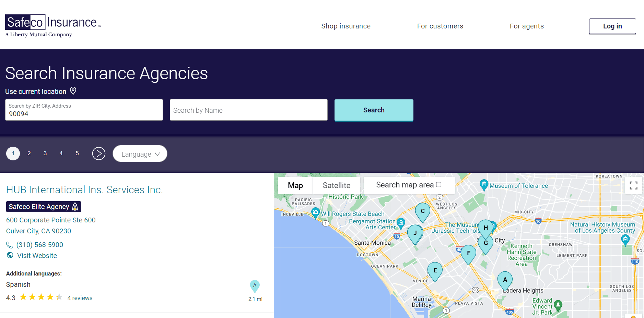Click the Log in button
This screenshot has height=318, width=644.
click(x=612, y=26)
